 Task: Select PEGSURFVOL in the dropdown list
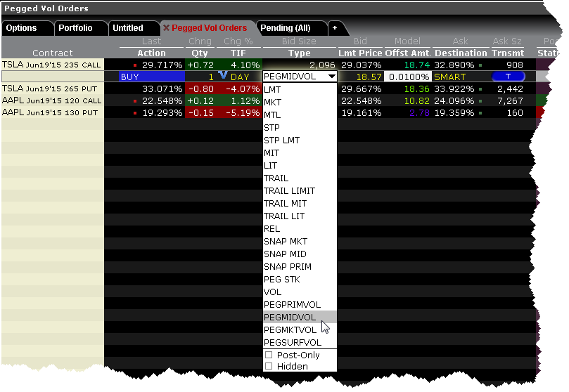click(293, 342)
